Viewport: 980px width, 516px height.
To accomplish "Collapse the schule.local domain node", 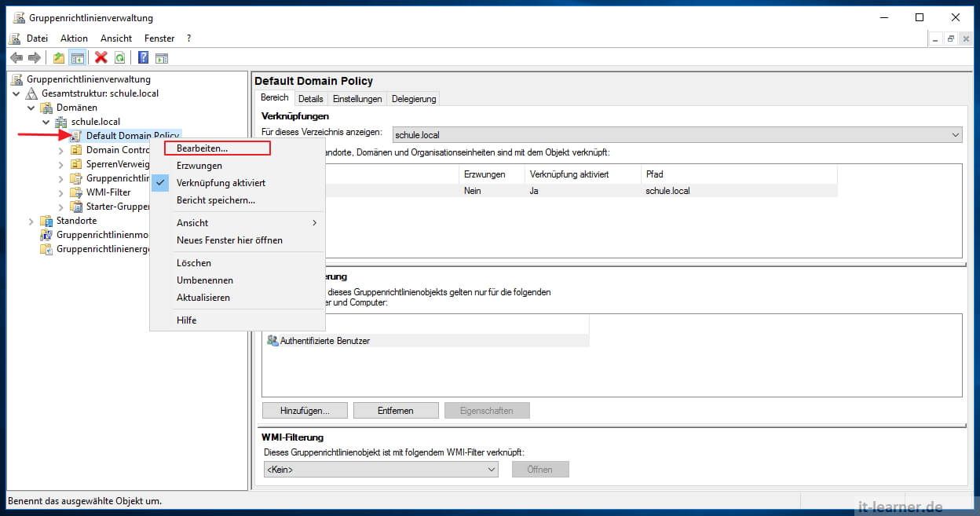I will [45, 121].
